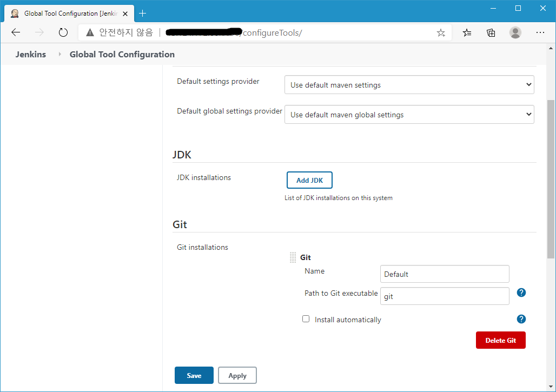556x392 pixels.
Task: Minimize the browser window
Action: (493, 8)
